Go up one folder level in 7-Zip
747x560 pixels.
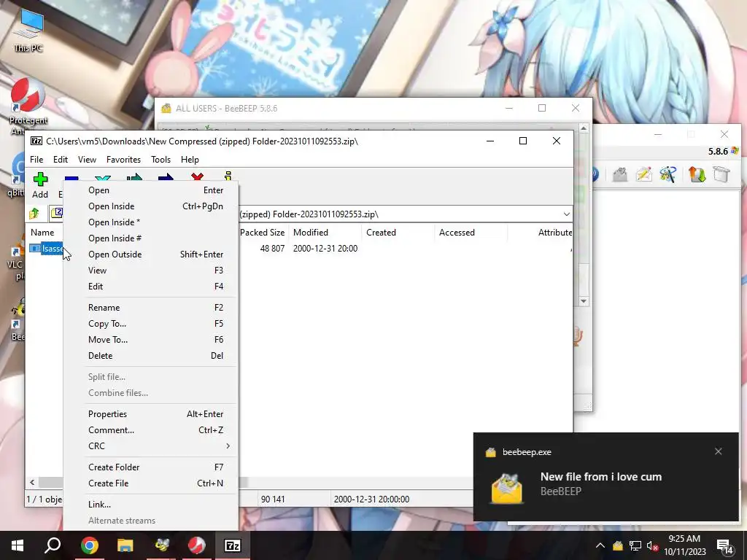(x=34, y=214)
